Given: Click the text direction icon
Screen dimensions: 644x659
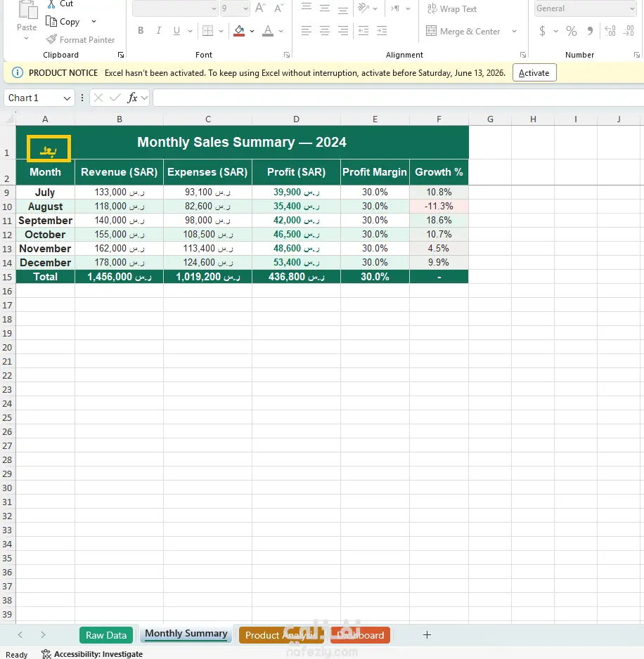Looking at the screenshot, I should click(x=395, y=8).
